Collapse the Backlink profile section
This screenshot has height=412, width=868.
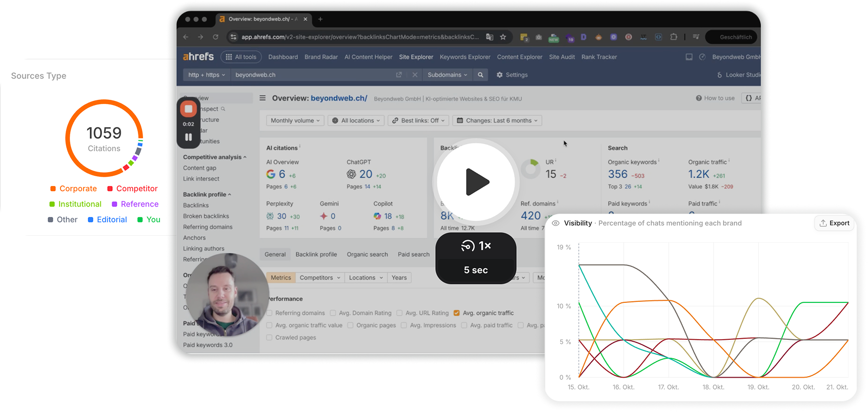[x=207, y=195]
